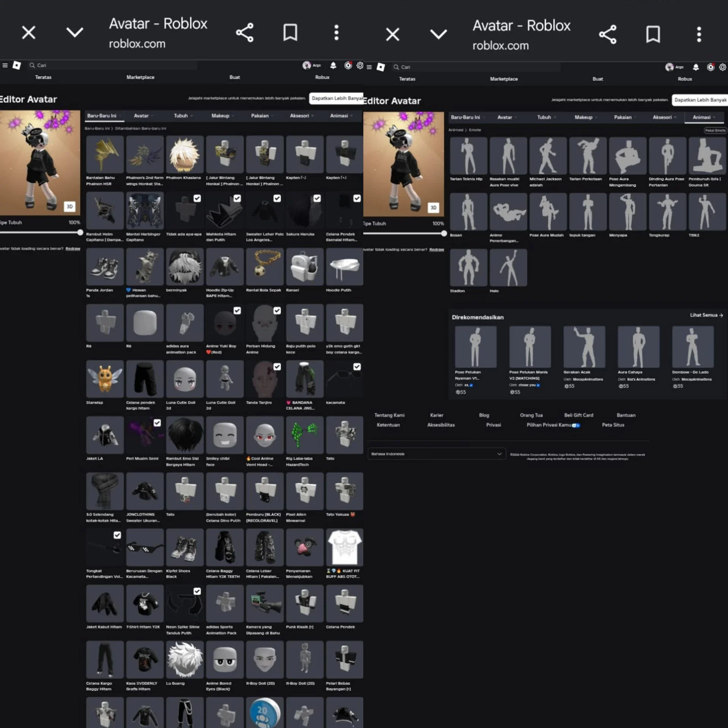
Task: Open notifications bell in left window
Action: pos(333,65)
